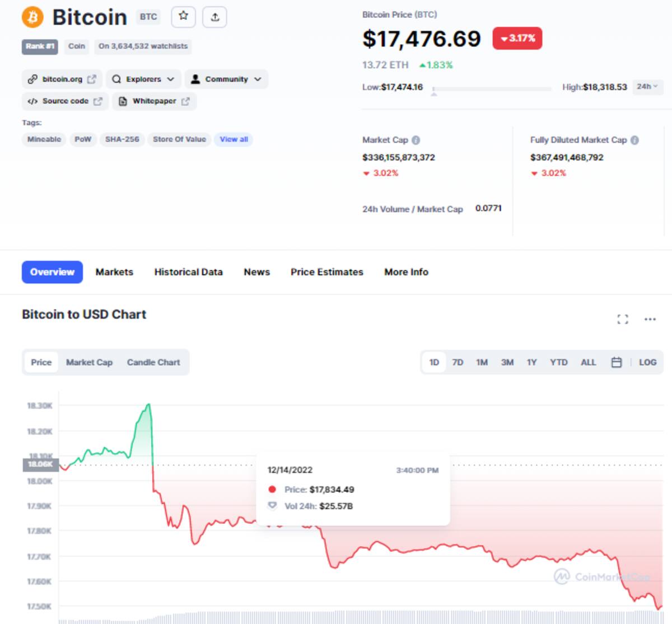Image resolution: width=672 pixels, height=624 pixels.
Task: Click the chart peak near 18.30K
Action: click(148, 405)
